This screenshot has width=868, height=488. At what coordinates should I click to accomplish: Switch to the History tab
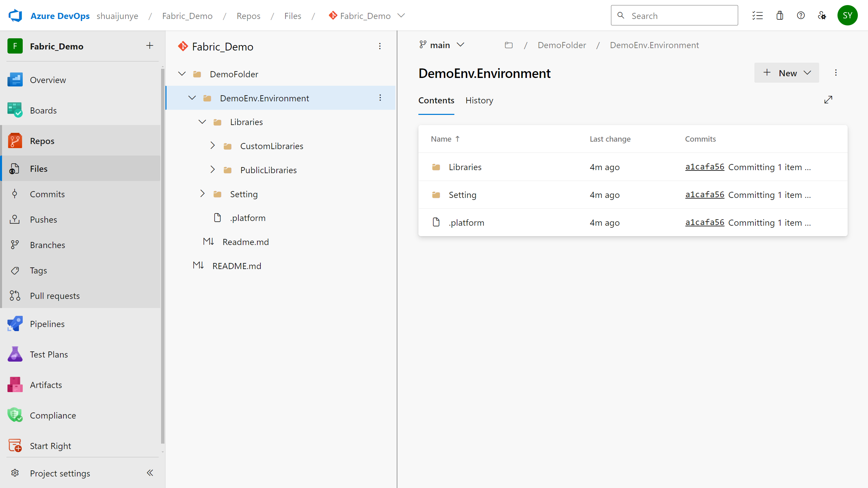tap(479, 100)
